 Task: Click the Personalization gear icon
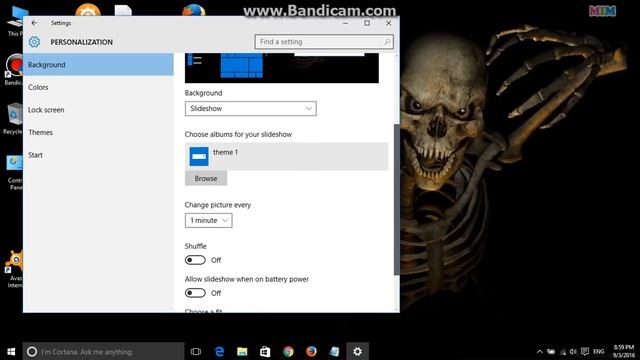click(x=34, y=42)
